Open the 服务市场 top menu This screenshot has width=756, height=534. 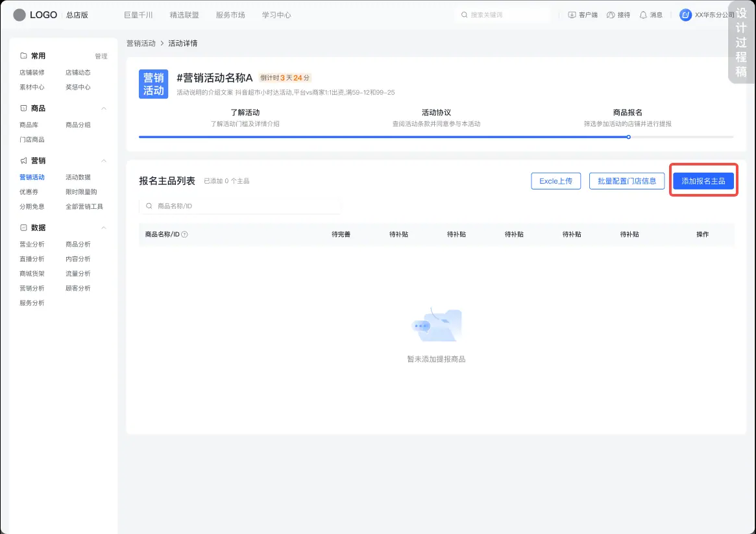(x=230, y=15)
